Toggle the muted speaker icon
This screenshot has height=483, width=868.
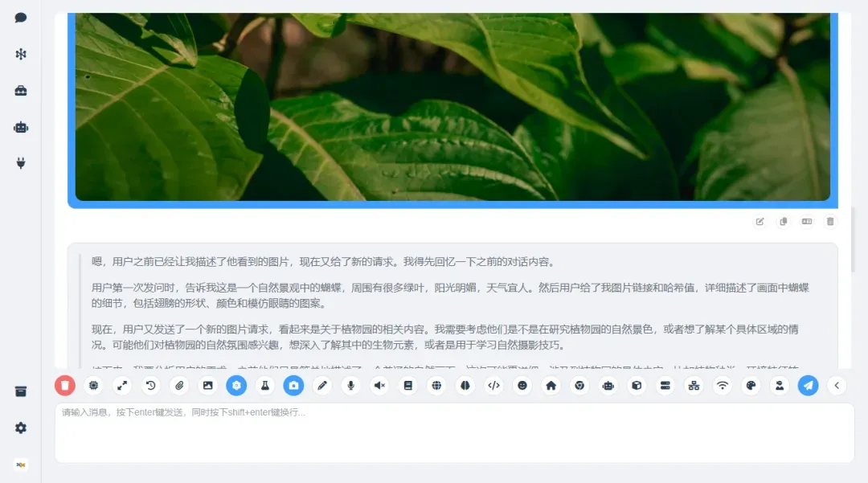379,386
